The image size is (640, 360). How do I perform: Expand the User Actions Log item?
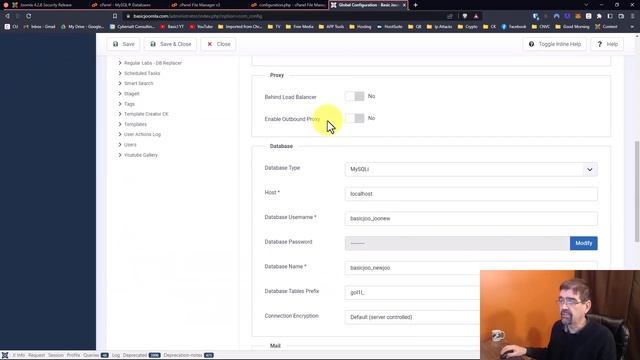pos(139,134)
